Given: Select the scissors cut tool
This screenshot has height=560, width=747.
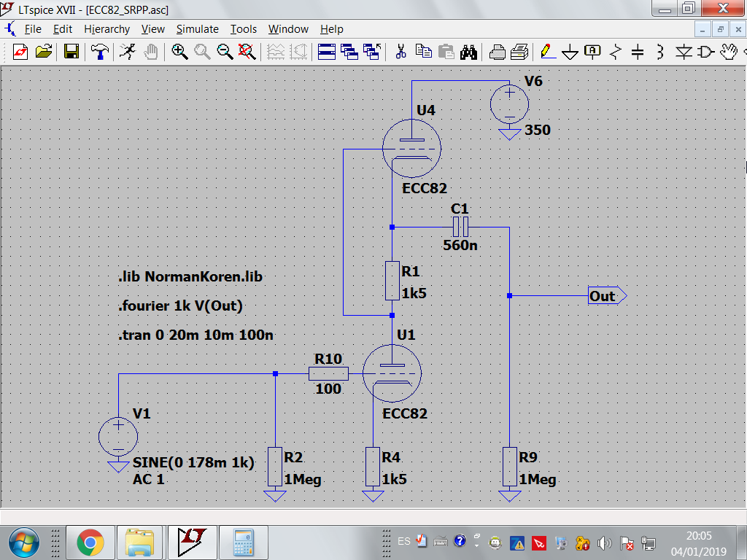Looking at the screenshot, I should (400, 52).
